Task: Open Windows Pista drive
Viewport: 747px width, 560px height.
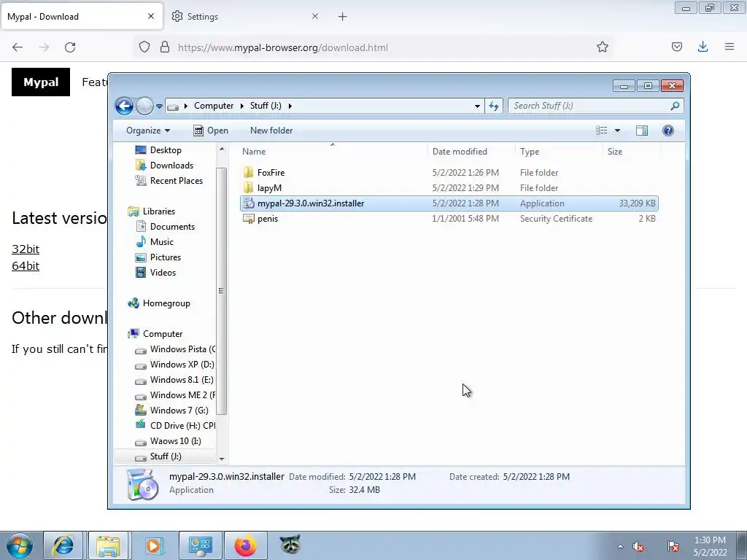Action: coord(175,349)
